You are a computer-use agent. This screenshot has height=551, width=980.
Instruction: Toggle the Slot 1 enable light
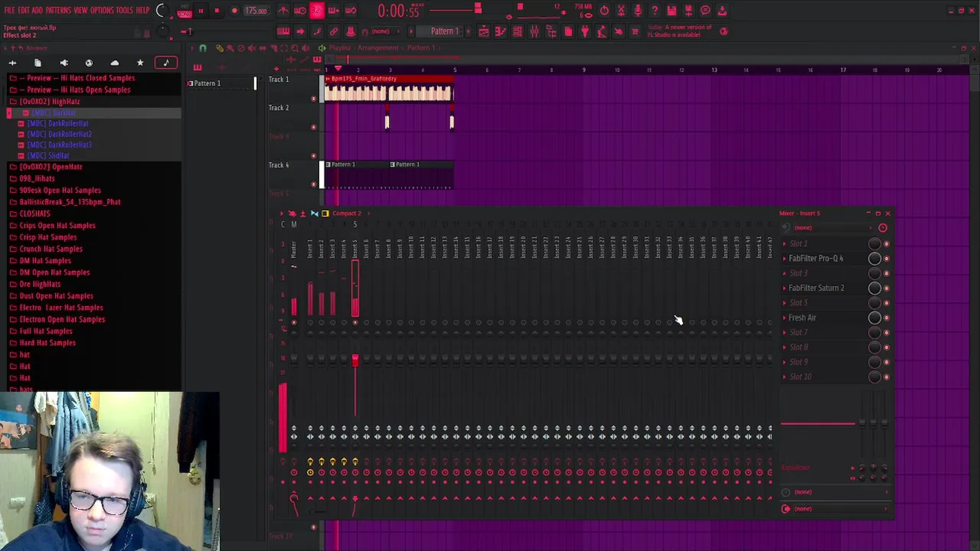tap(887, 244)
